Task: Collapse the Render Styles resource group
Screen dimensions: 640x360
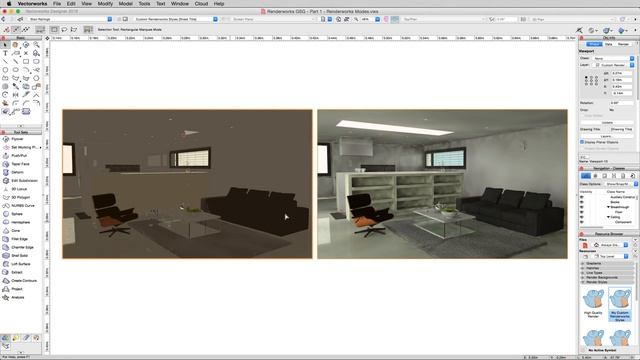Action: click(582, 282)
